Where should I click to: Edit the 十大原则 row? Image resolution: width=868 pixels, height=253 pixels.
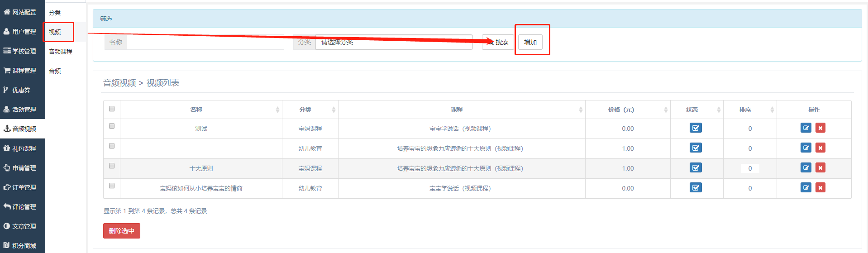point(806,168)
